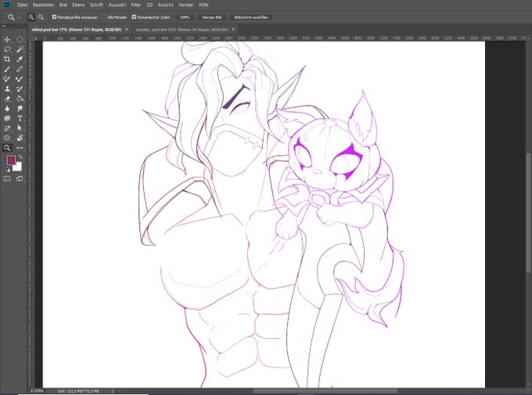Viewport: 532px width, 395px height.
Task: Toggle Quick Mask mode
Action: [7, 179]
